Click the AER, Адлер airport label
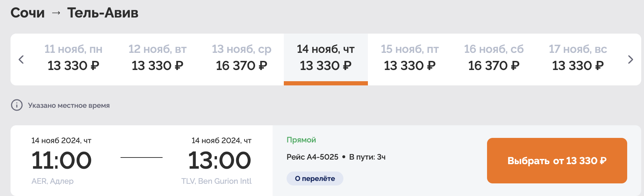Image resolution: width=644 pixels, height=196 pixels. (x=53, y=181)
